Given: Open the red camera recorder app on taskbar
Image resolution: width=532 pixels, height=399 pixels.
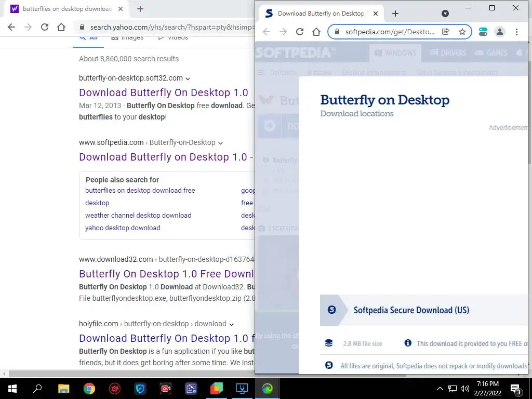Looking at the screenshot, I should tap(166, 389).
